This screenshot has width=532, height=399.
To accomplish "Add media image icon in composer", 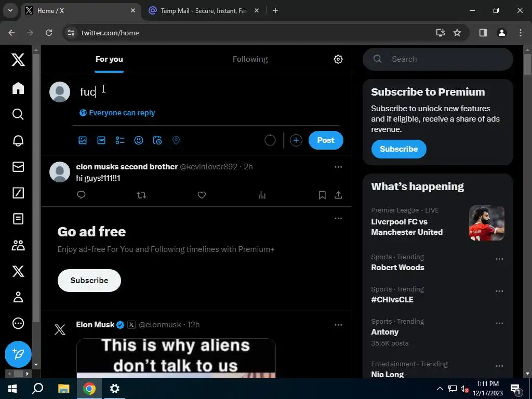I will click(x=83, y=140).
